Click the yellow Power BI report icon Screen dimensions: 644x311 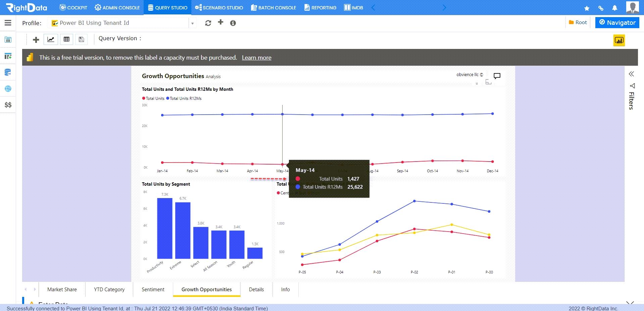coord(619,41)
